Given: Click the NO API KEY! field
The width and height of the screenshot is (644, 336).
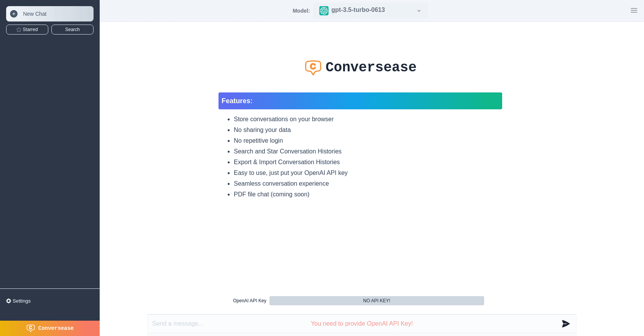Looking at the screenshot, I should point(377,301).
